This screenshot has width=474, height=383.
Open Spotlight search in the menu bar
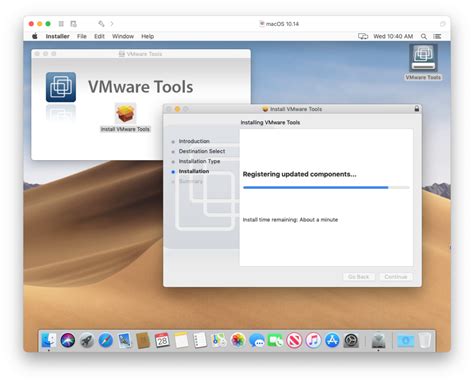tap(424, 36)
